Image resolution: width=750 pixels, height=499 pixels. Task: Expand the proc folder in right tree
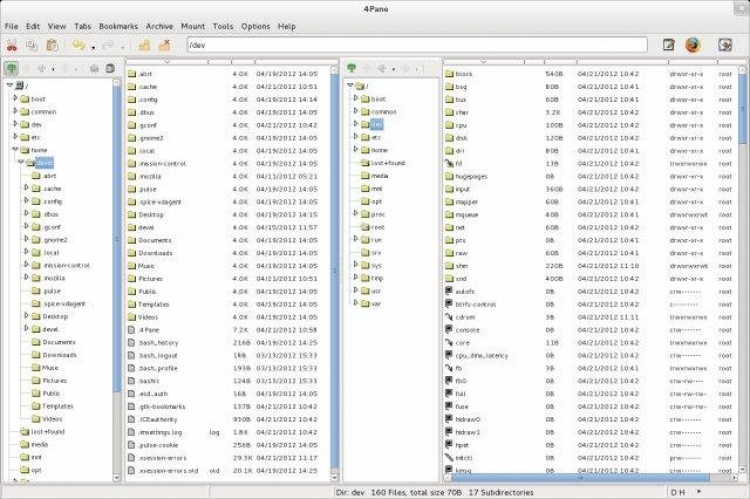[x=354, y=214]
